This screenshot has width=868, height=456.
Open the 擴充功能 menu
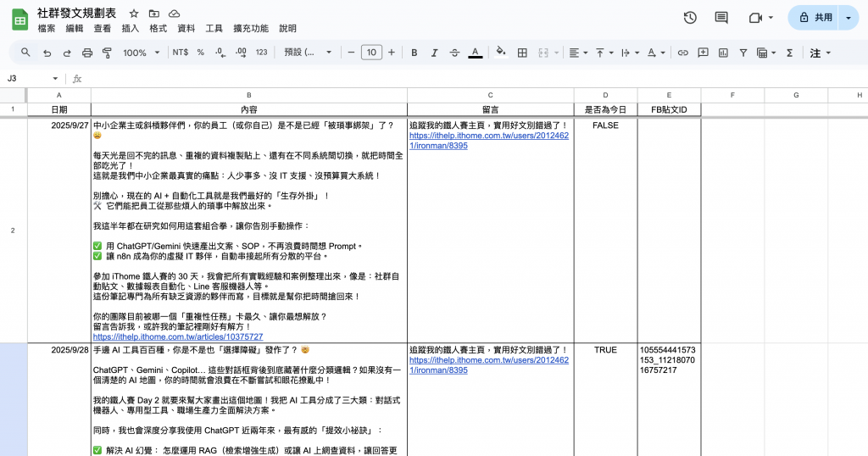click(x=251, y=28)
